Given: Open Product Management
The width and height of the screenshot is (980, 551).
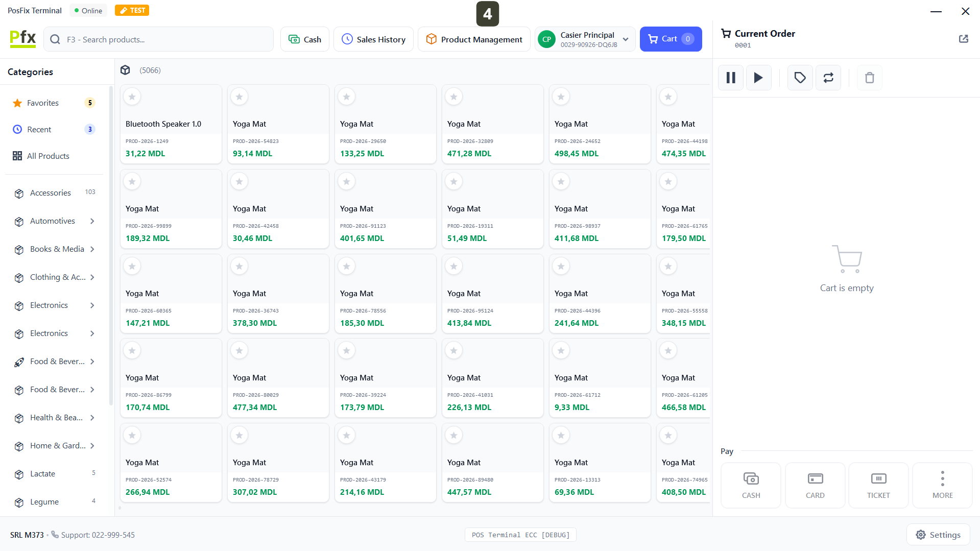Looking at the screenshot, I should [x=474, y=39].
